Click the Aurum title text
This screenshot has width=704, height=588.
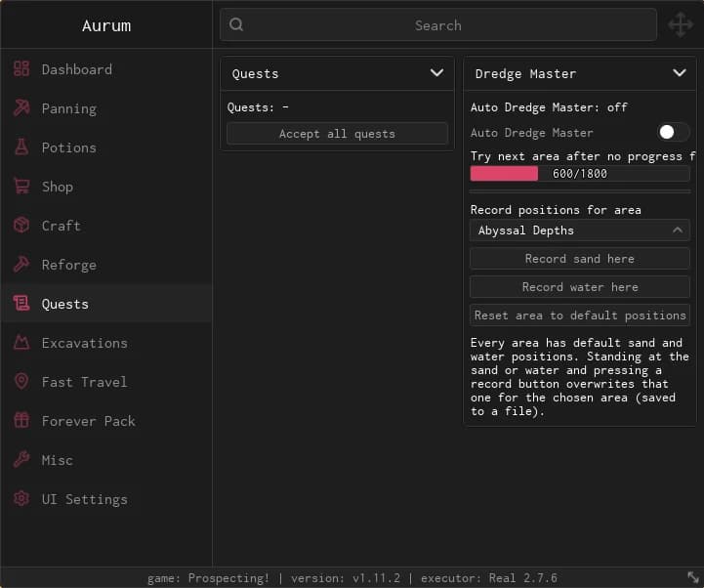pos(106,25)
